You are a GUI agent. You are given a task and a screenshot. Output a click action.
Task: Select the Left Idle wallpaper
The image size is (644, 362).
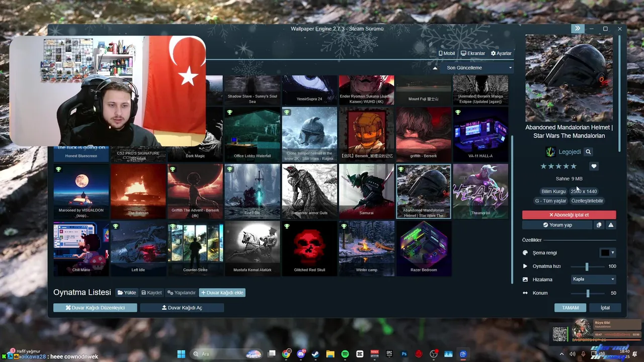(138, 248)
